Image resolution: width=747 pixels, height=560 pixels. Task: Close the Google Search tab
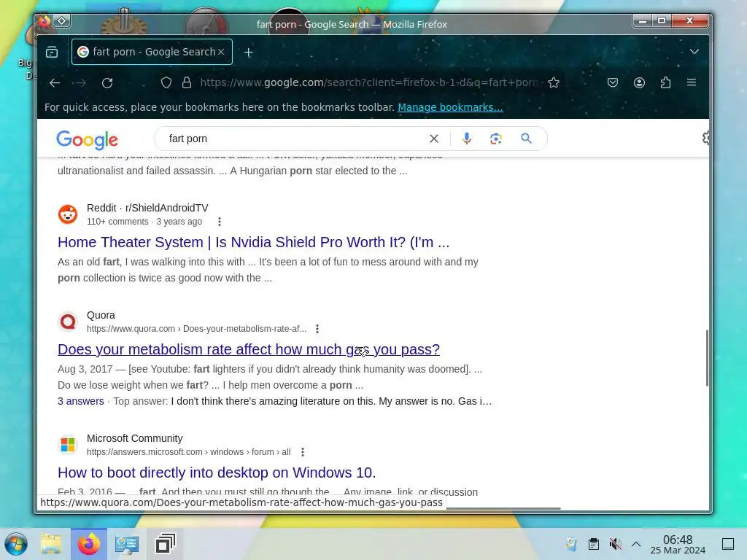coord(221,52)
